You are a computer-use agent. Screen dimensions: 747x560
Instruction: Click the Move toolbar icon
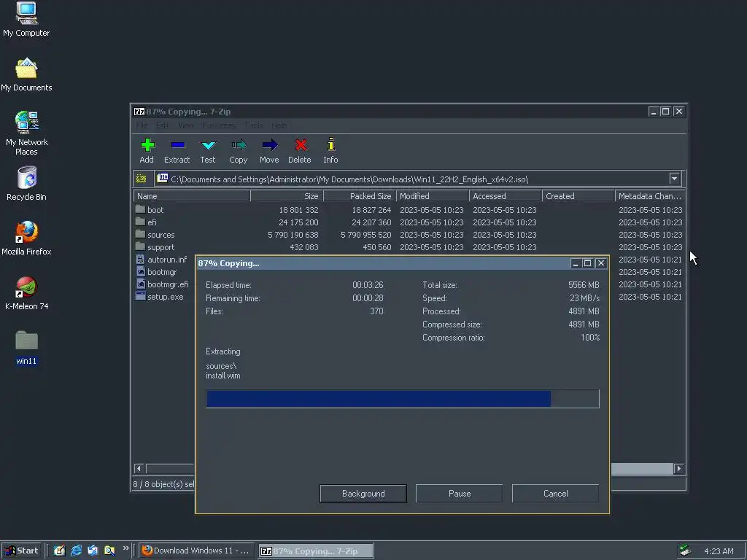click(x=269, y=150)
